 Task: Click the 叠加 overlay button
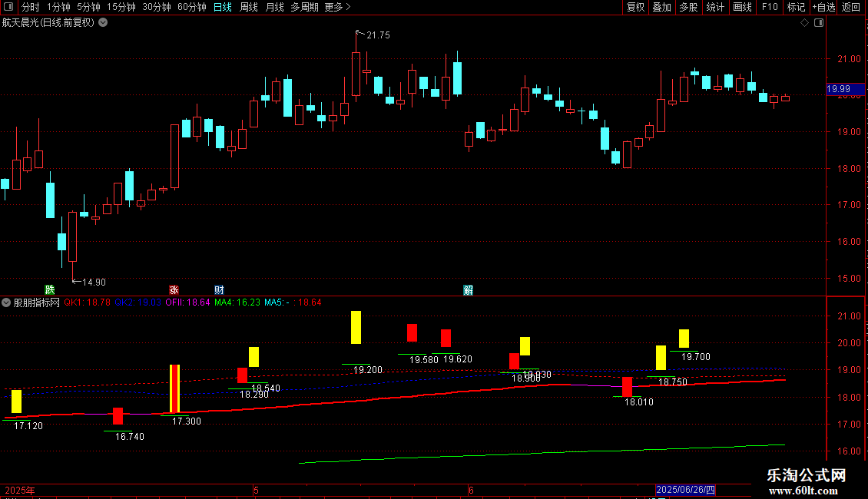(661, 7)
